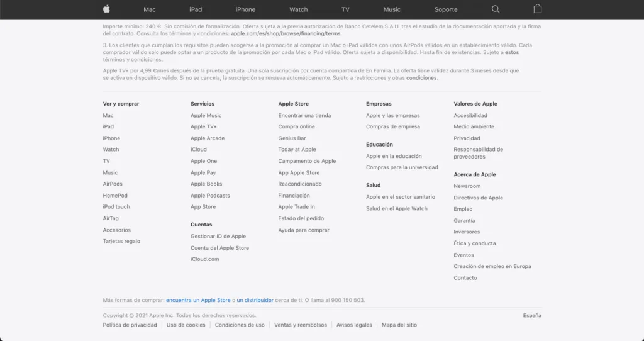The height and width of the screenshot is (341, 644).
Task: Click HomePod footer link
Action: tap(115, 196)
